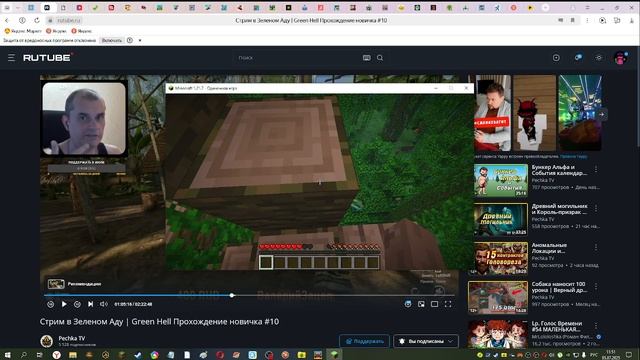Screen dimensions: 640x360
Task: Skip the video forward ten seconds
Action: point(77,304)
